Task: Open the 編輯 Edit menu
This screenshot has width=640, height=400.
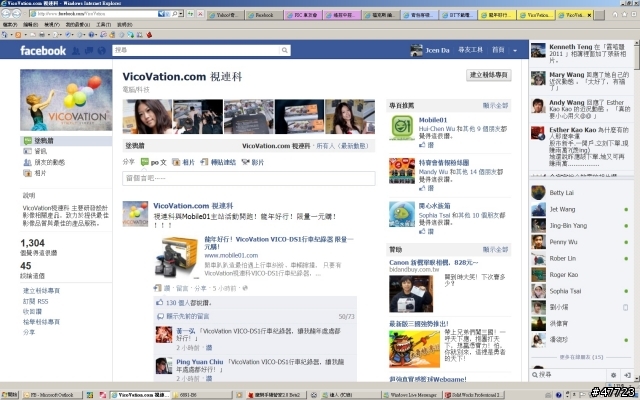Action: (x=30, y=24)
